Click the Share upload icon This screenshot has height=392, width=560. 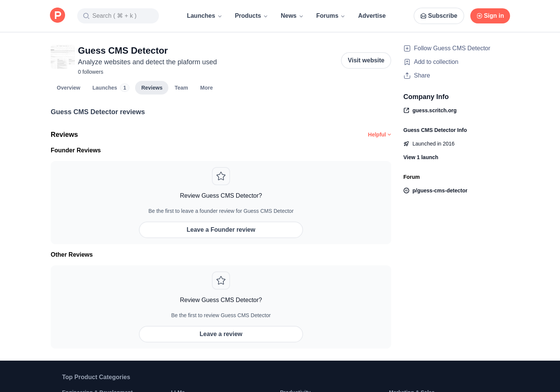point(407,76)
